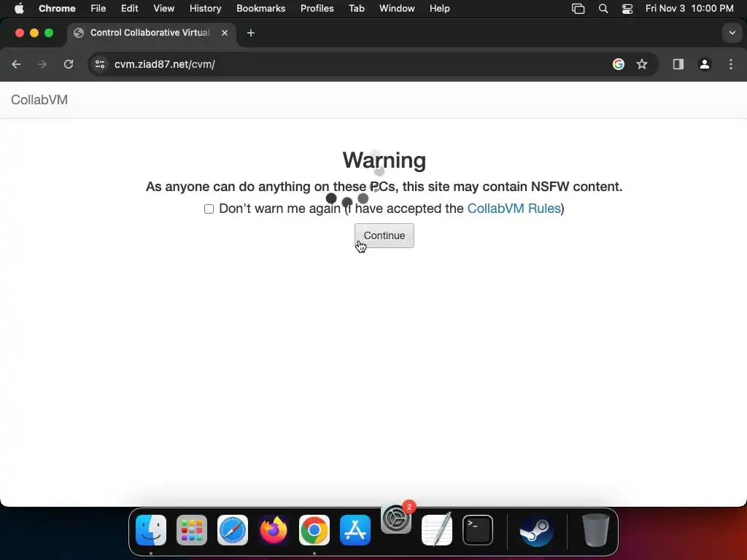Click the address bar URL

164,64
